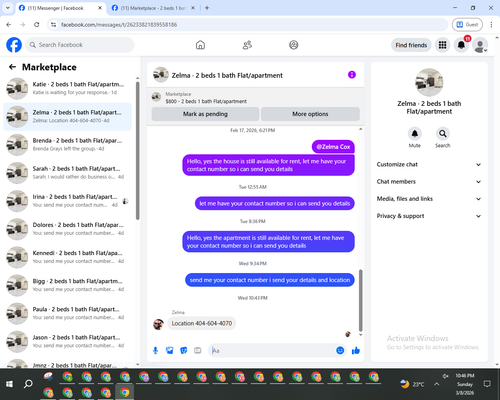Screen dimensions: 500x400
Task: Send a voice clip with microphone icon
Action: 155,350
